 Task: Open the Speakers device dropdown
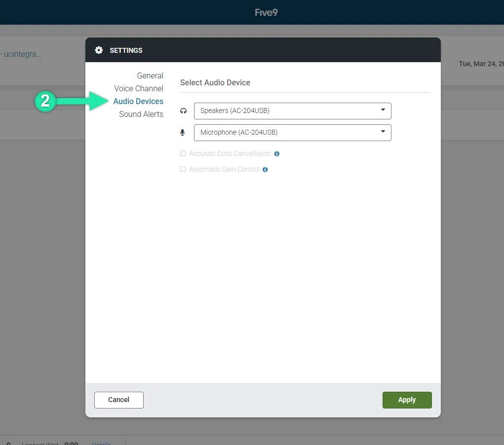click(293, 111)
